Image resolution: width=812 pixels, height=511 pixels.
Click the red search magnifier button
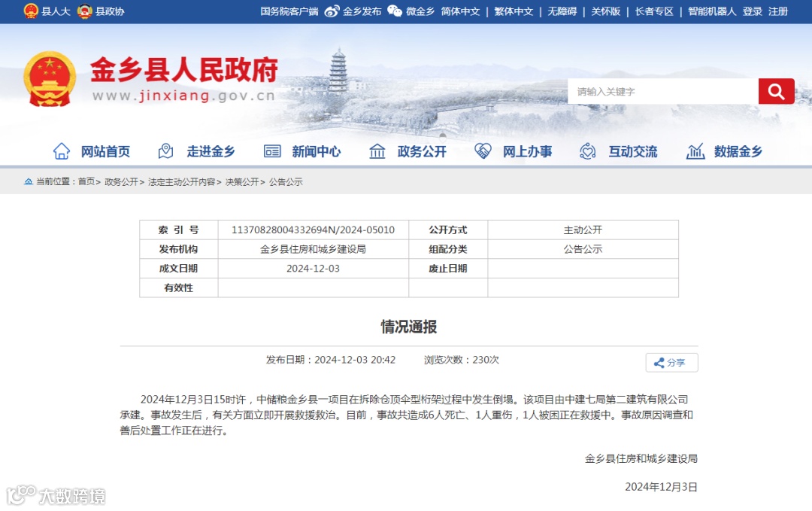tap(776, 91)
